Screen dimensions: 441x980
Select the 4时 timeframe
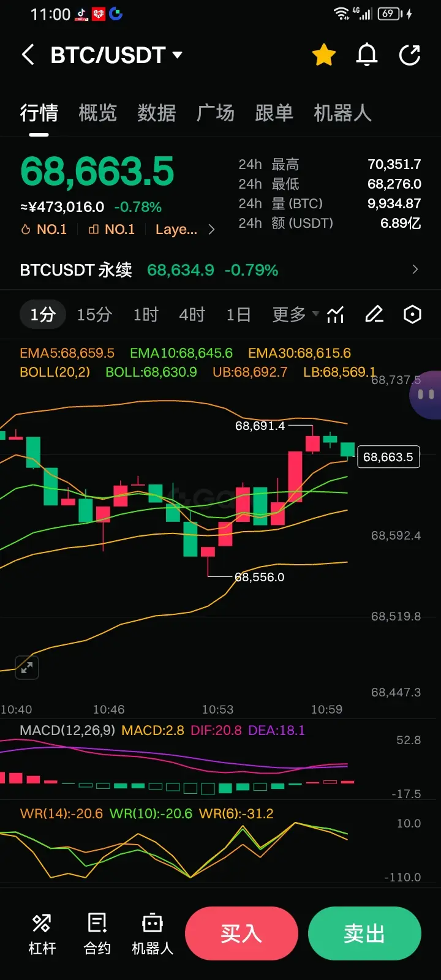192,314
